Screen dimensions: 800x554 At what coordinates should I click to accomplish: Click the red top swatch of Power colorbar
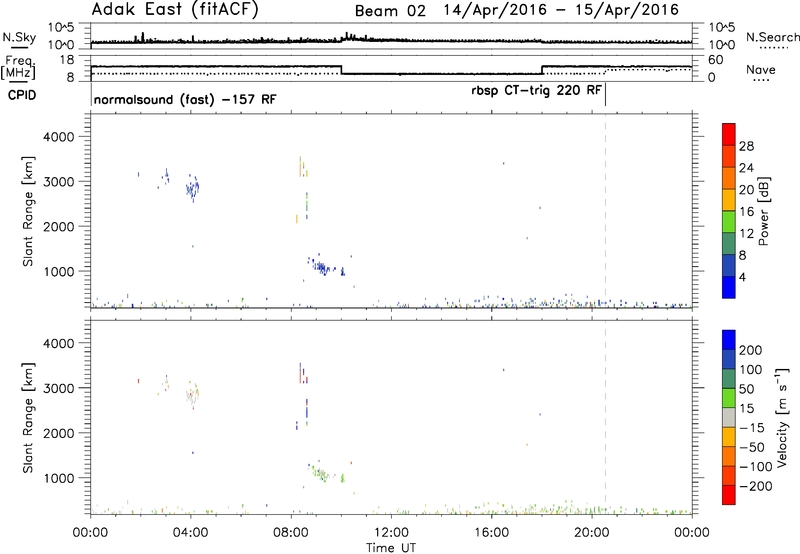point(729,134)
